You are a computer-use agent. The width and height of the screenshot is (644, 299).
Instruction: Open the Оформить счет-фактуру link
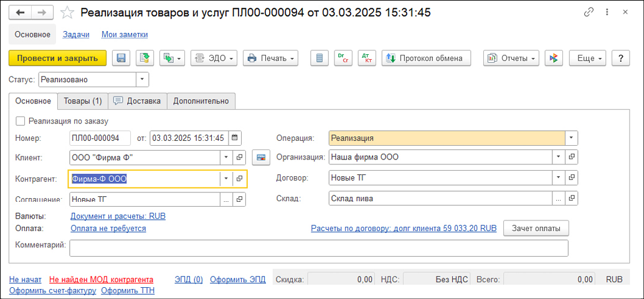[x=52, y=290]
